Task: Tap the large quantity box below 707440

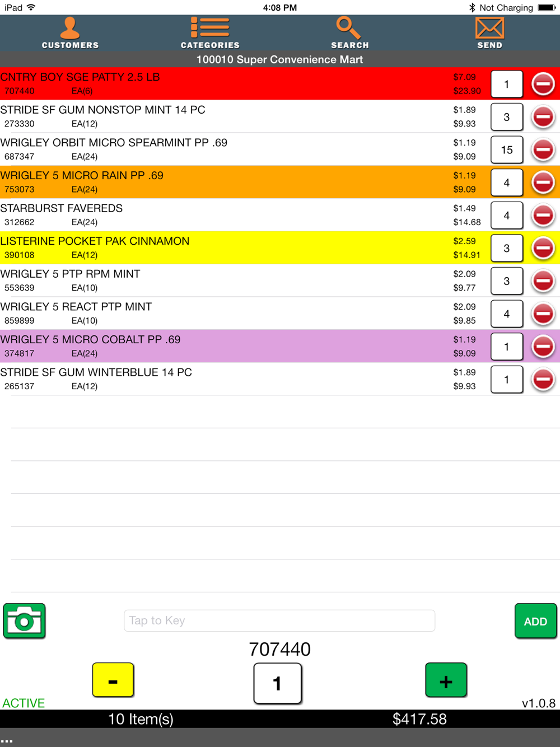Action: [x=278, y=683]
